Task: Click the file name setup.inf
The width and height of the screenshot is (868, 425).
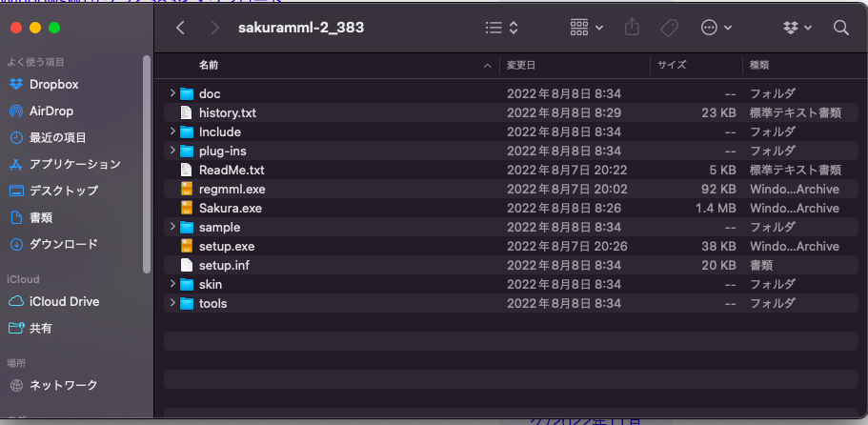Action: 224,265
